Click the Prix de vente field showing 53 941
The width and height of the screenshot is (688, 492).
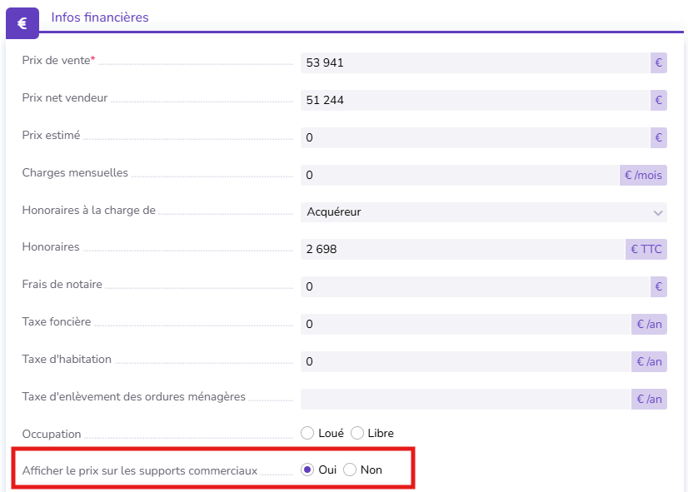(x=475, y=63)
